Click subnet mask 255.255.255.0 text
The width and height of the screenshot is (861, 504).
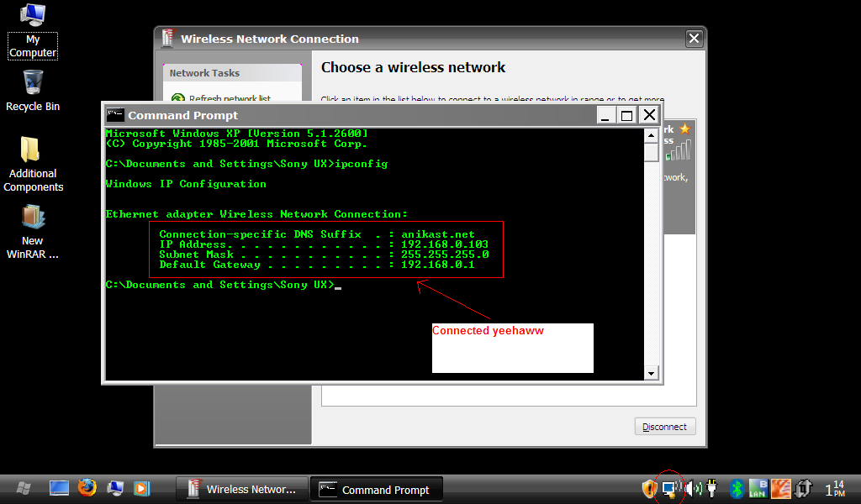445,255
